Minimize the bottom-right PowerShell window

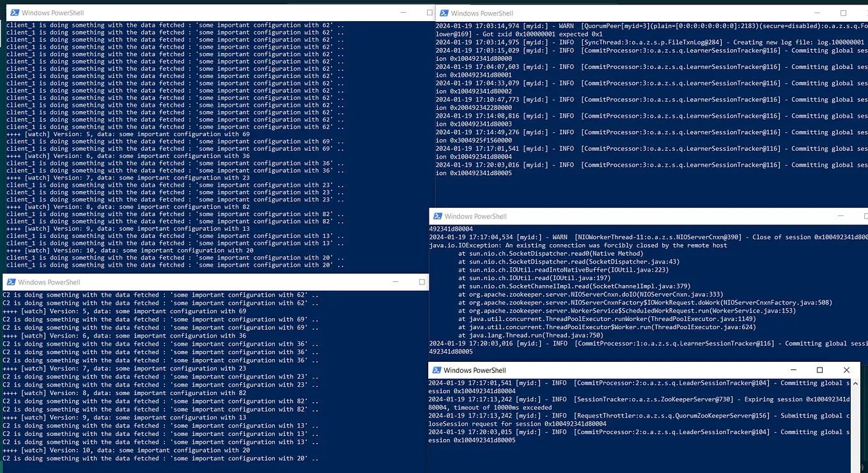pos(793,370)
